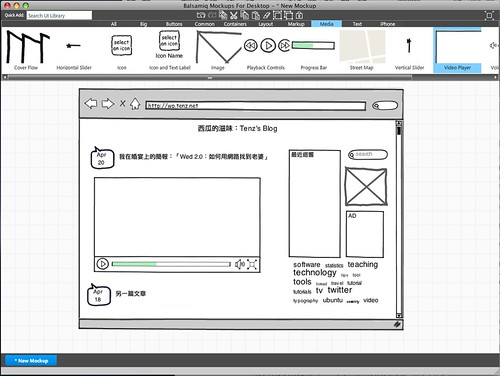Click the 'video' tag in tag cloud
The width and height of the screenshot is (500, 376).
tap(371, 300)
